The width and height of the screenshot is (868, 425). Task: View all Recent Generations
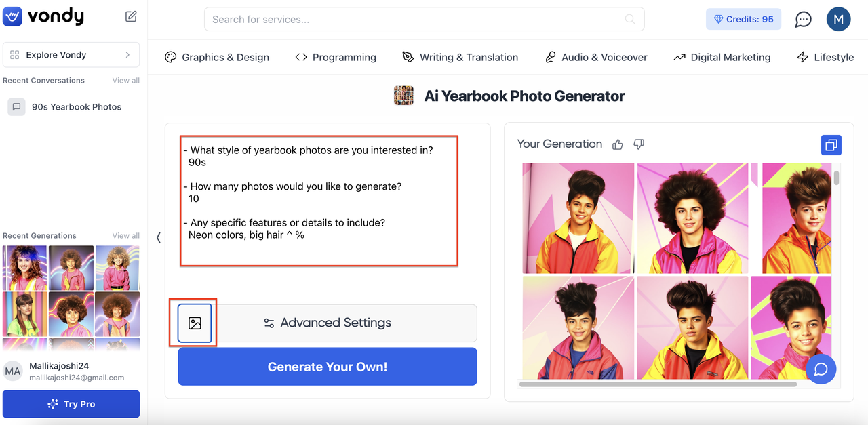click(126, 235)
